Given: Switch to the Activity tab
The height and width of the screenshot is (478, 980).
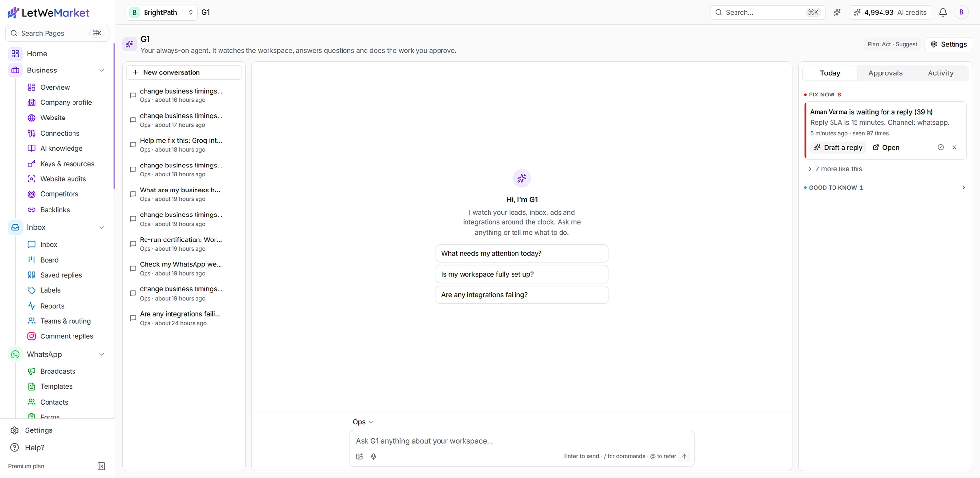Looking at the screenshot, I should pos(940,73).
